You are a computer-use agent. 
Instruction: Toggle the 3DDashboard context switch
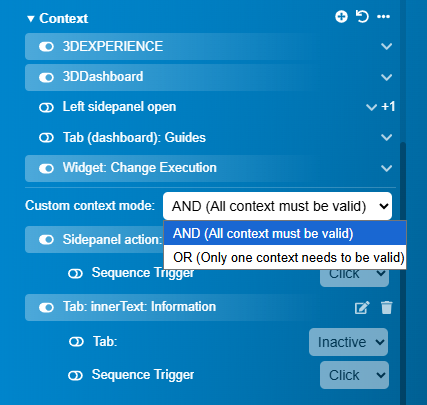click(x=46, y=77)
